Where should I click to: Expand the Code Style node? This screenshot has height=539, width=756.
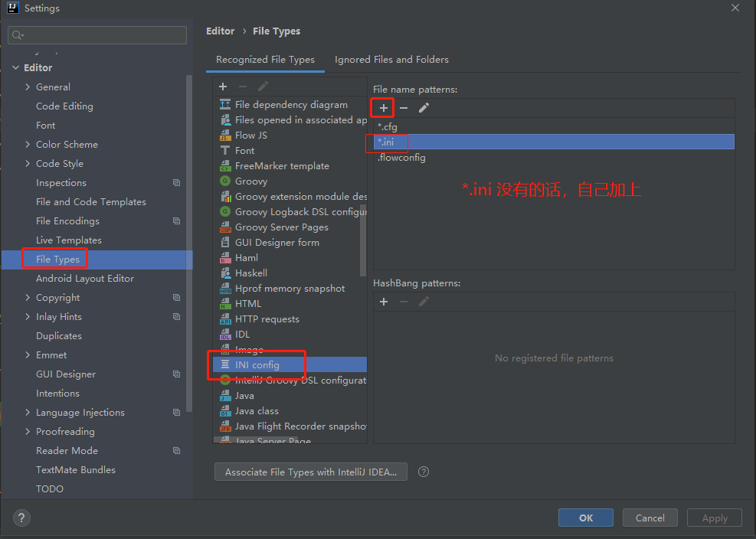[28, 163]
